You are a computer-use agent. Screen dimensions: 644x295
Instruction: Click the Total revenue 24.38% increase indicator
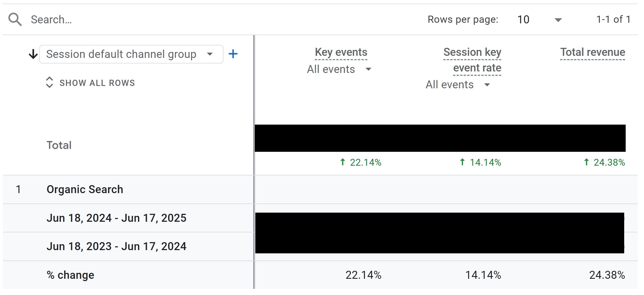[x=604, y=162]
